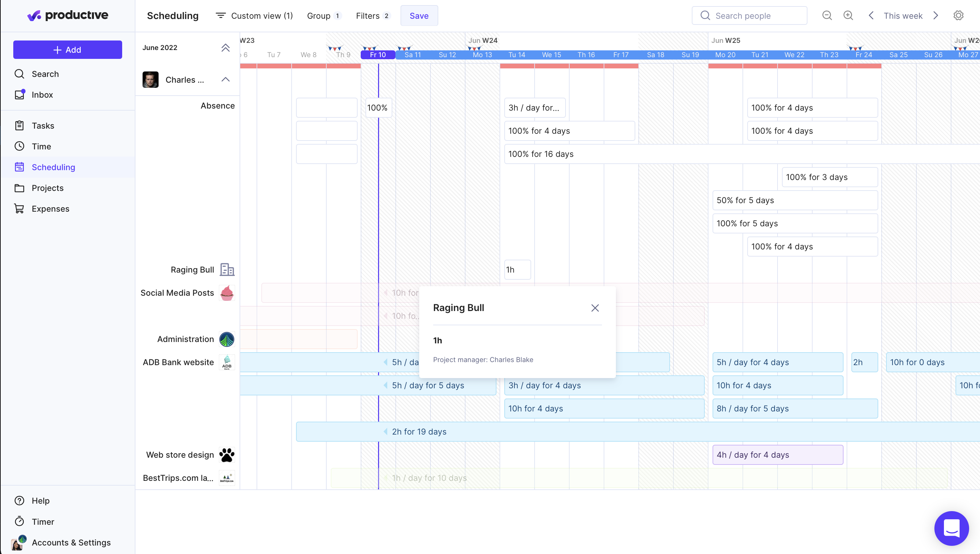Click the Search people field
This screenshot has height=554, width=980.
[x=749, y=16]
